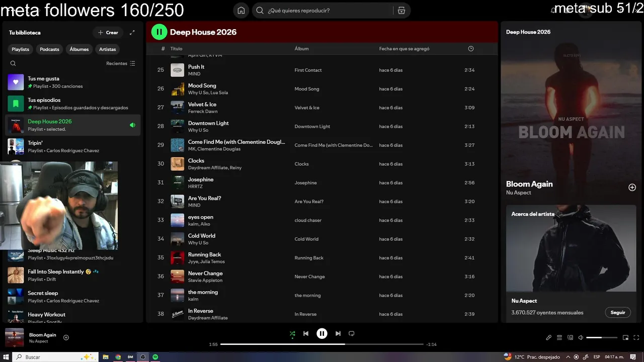Open artist HRRTZ link
The width and height of the screenshot is (644, 362).
tap(194, 187)
